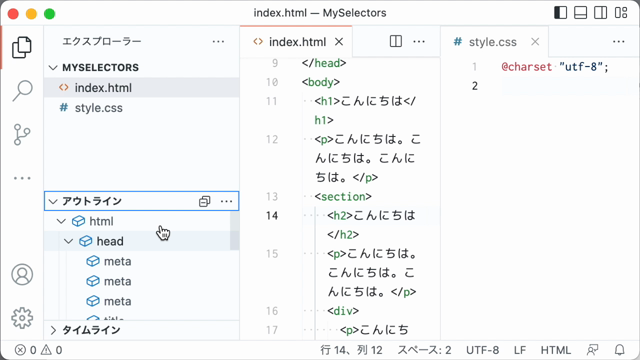Toggle the primary sidebar layout icon
This screenshot has width=640, height=360.
(560, 13)
